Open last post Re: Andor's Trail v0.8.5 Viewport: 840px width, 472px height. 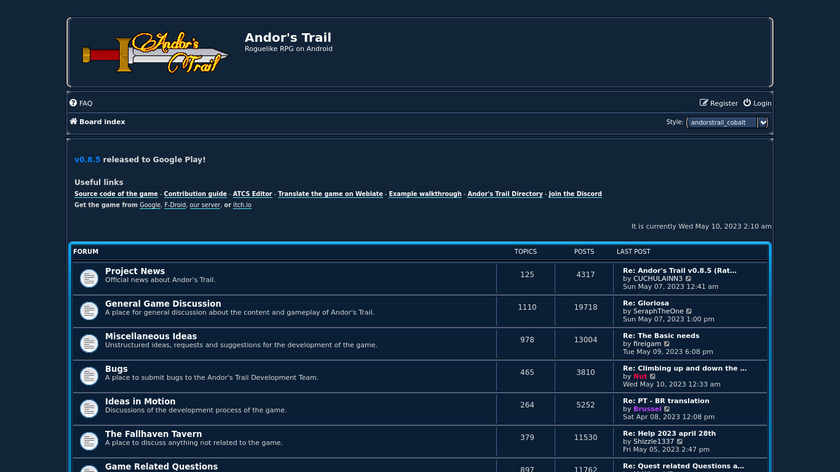tap(679, 271)
